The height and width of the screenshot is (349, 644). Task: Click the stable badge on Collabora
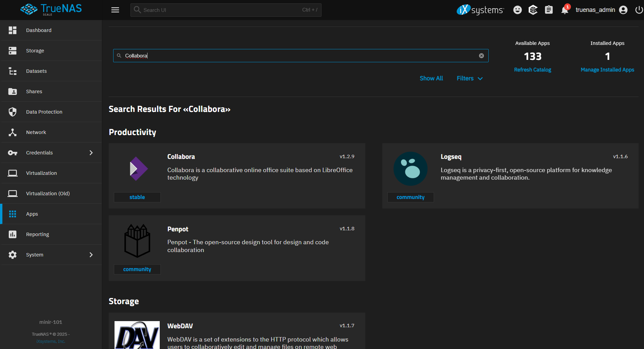click(137, 197)
